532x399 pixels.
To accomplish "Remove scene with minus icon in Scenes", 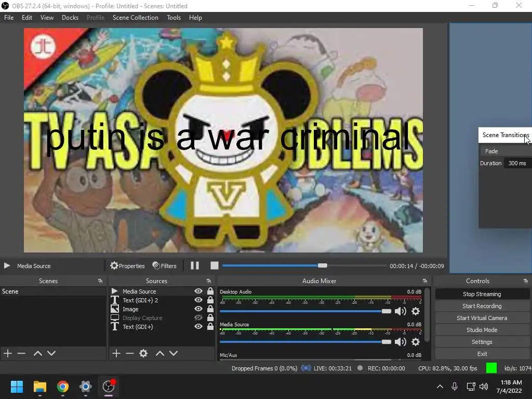I will [21, 353].
